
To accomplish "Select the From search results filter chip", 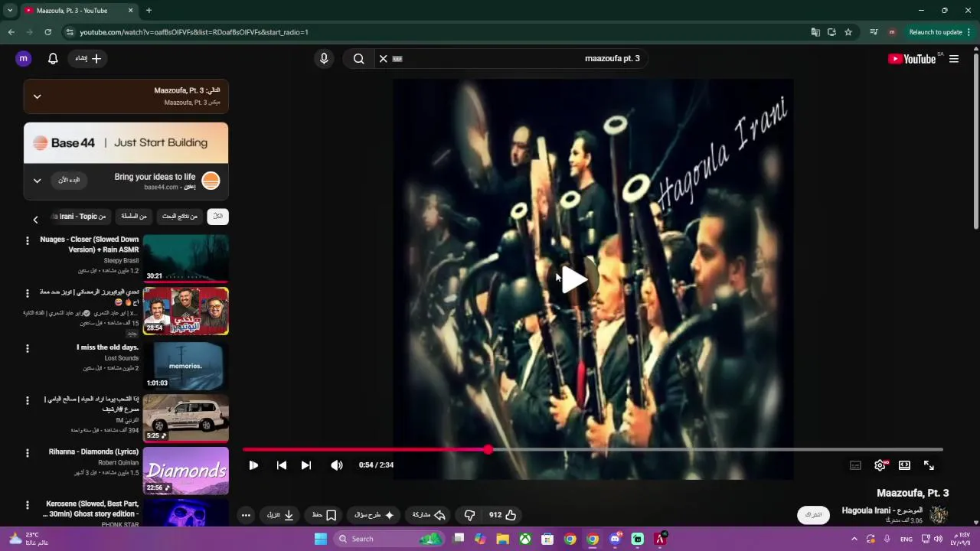I will [180, 217].
